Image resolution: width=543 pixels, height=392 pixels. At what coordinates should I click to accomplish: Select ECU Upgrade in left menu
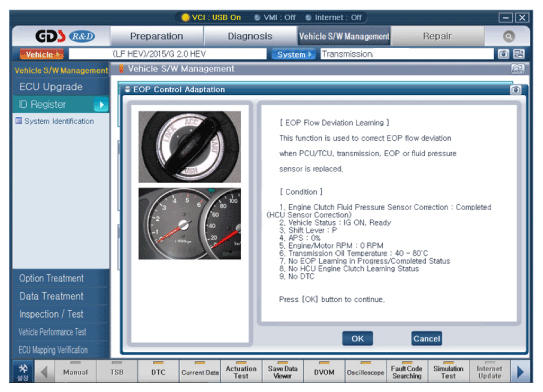click(x=51, y=87)
